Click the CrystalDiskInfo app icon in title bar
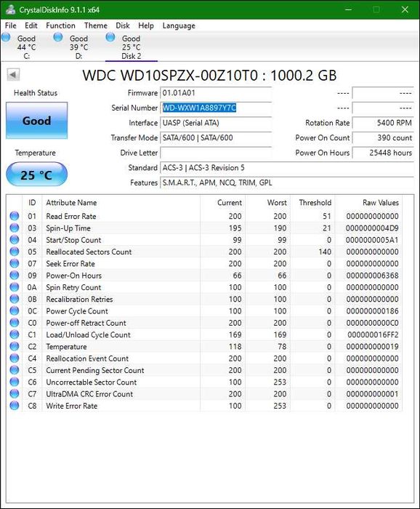Image resolution: width=420 pixels, height=509 pixels. click(x=10, y=9)
